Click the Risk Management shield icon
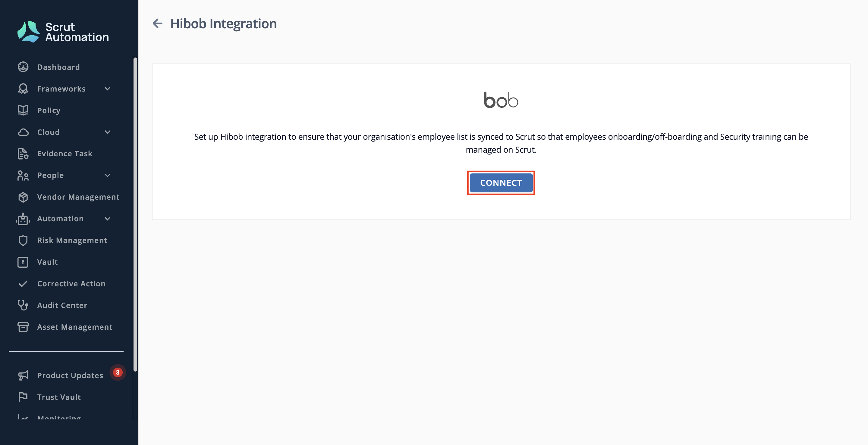Viewport: 868px width, 445px height. (23, 240)
